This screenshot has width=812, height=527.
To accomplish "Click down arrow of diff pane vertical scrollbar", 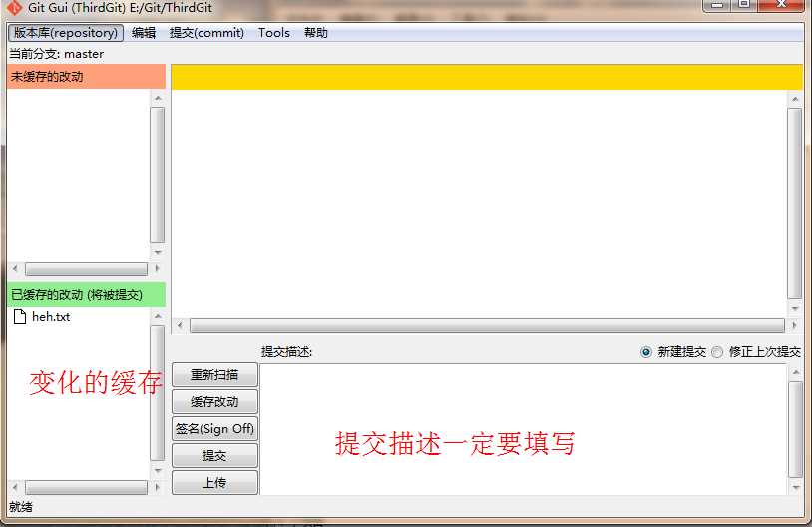I will pos(795,308).
